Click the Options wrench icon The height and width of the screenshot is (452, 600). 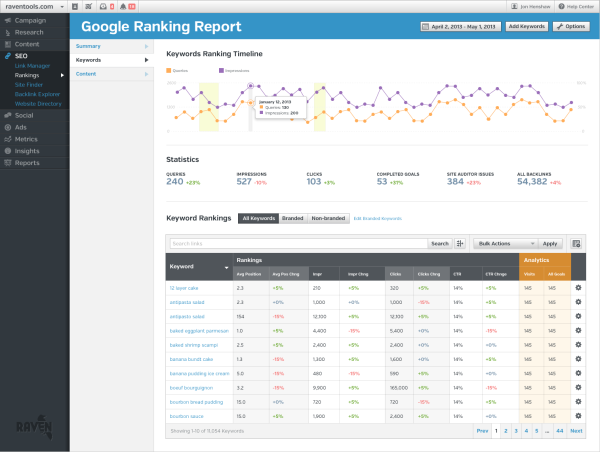click(560, 26)
